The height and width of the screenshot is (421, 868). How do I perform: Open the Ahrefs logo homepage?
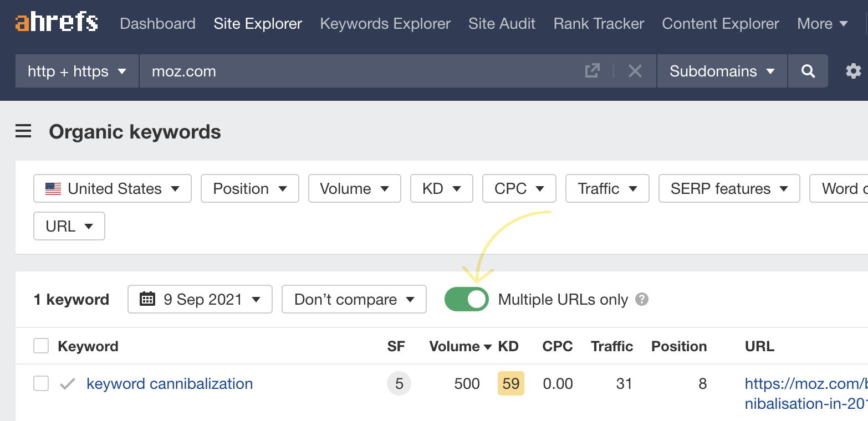click(x=55, y=22)
